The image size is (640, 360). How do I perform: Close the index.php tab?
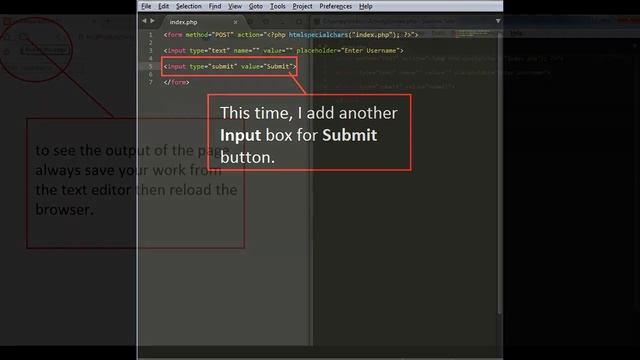tap(236, 22)
